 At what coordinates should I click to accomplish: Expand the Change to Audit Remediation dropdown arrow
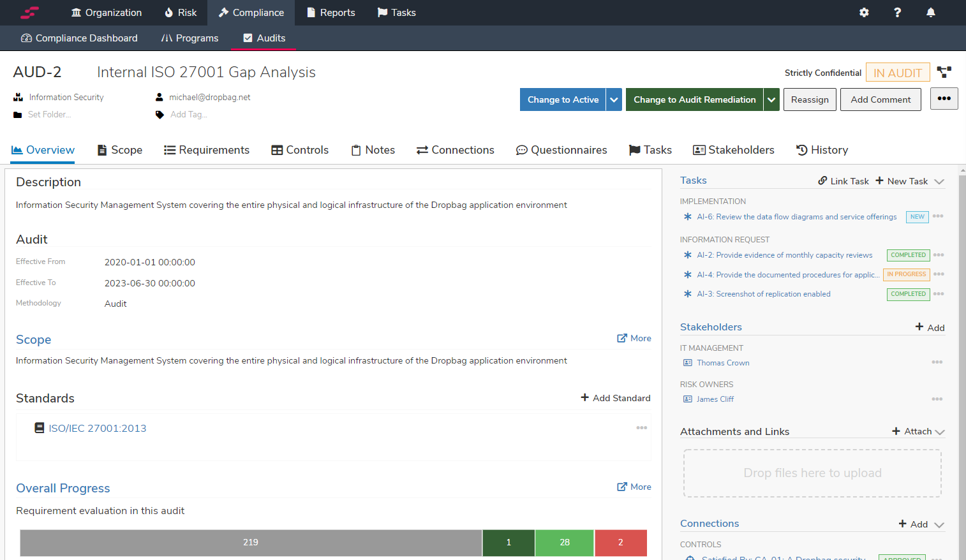771,99
